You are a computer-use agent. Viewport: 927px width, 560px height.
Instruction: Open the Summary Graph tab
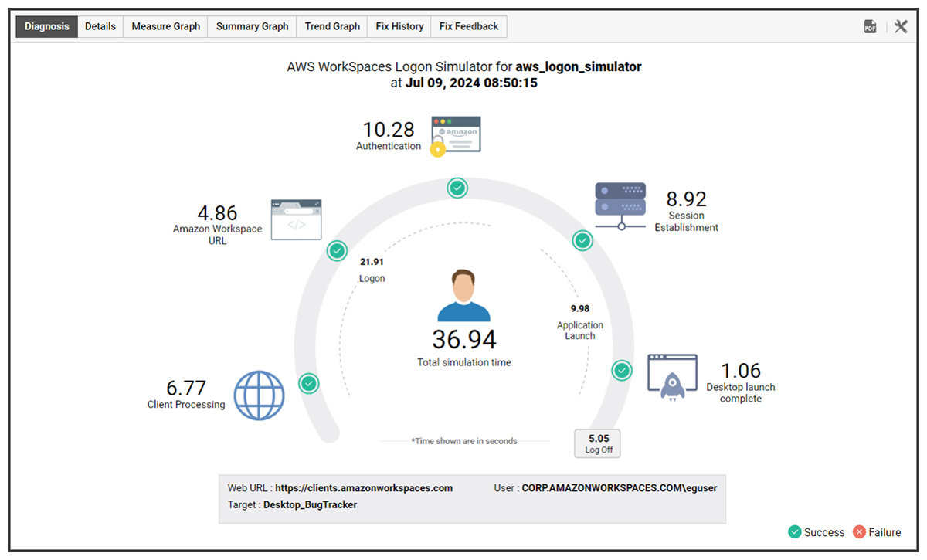252,26
